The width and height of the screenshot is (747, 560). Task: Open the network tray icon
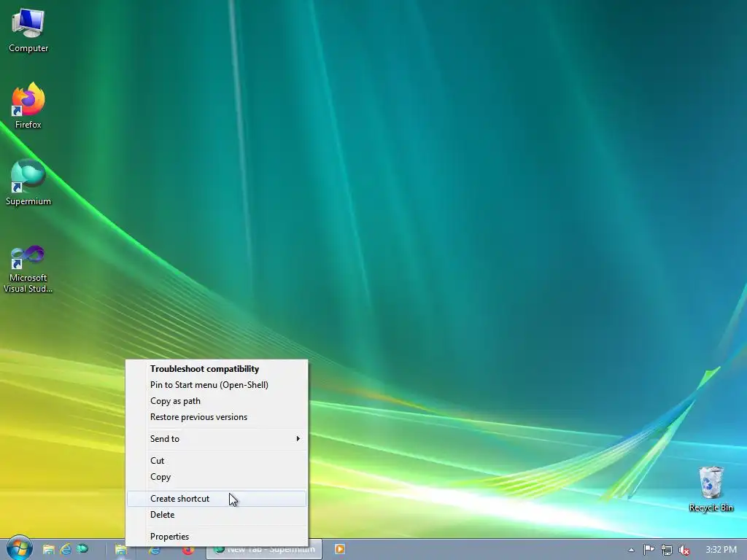[666, 550]
